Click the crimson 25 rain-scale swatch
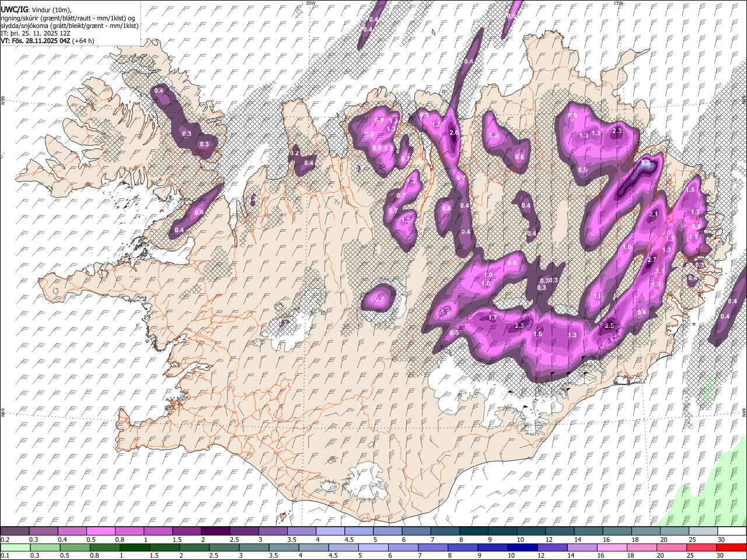Image resolution: width=747 pixels, height=560 pixels. click(701, 548)
